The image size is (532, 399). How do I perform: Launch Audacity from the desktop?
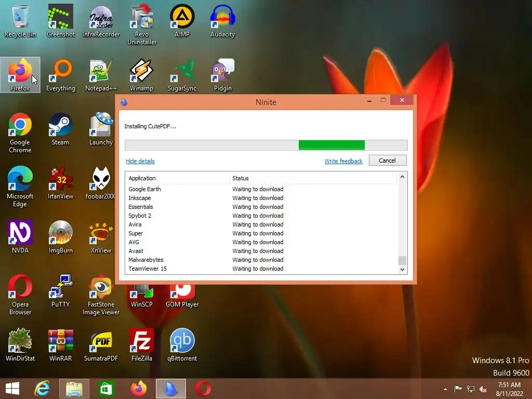[222, 21]
